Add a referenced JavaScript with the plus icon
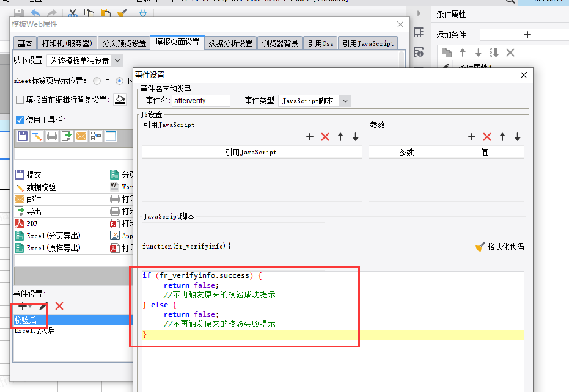Image resolution: width=569 pixels, height=392 pixels. (x=309, y=137)
